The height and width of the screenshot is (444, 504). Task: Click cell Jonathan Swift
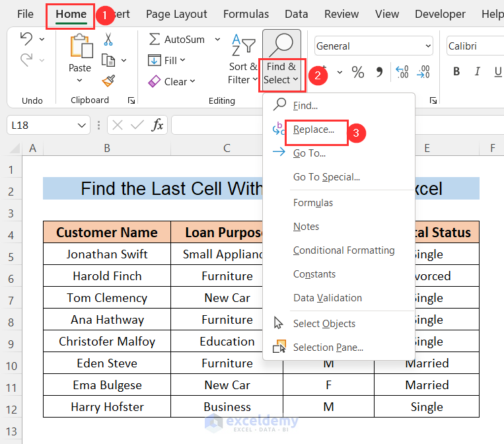[x=107, y=254]
